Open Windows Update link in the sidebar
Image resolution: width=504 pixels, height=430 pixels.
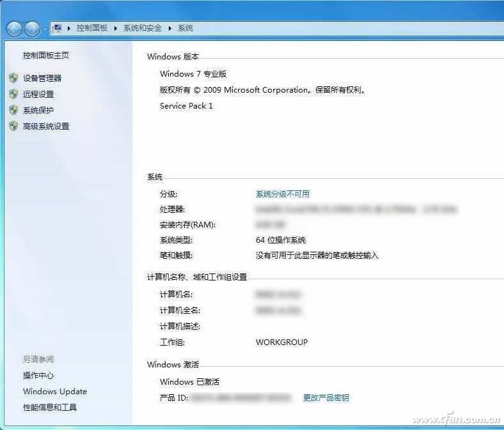[55, 392]
